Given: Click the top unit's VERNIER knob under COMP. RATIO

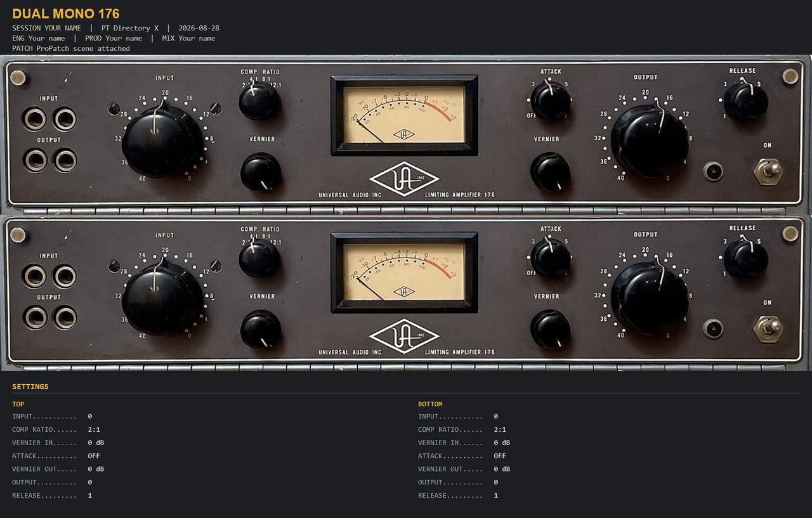Looking at the screenshot, I should (x=261, y=172).
